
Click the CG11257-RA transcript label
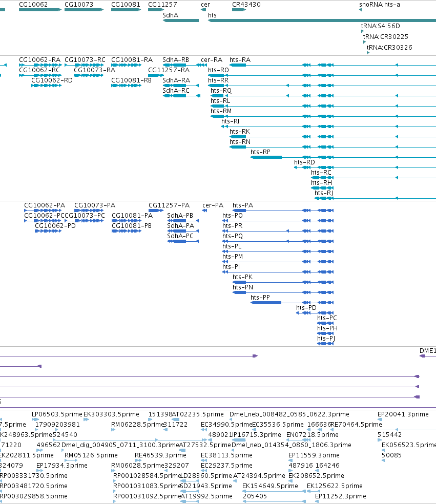[169, 70]
